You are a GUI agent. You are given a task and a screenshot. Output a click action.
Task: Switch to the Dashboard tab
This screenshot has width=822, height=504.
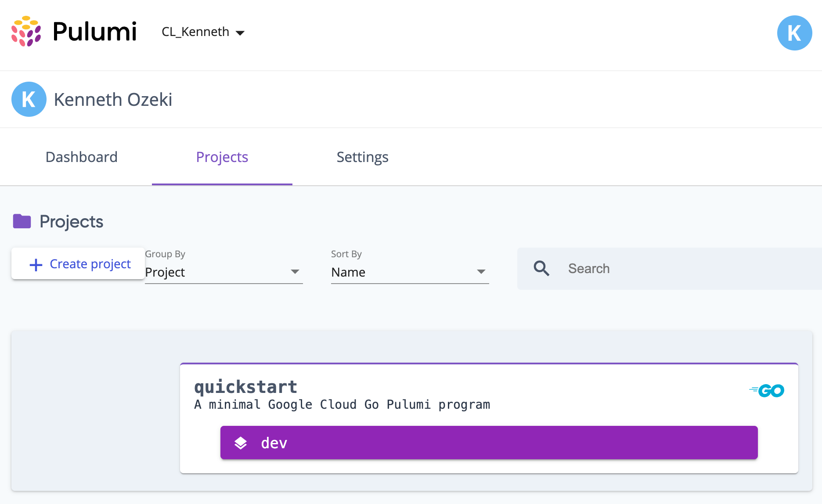coord(82,157)
